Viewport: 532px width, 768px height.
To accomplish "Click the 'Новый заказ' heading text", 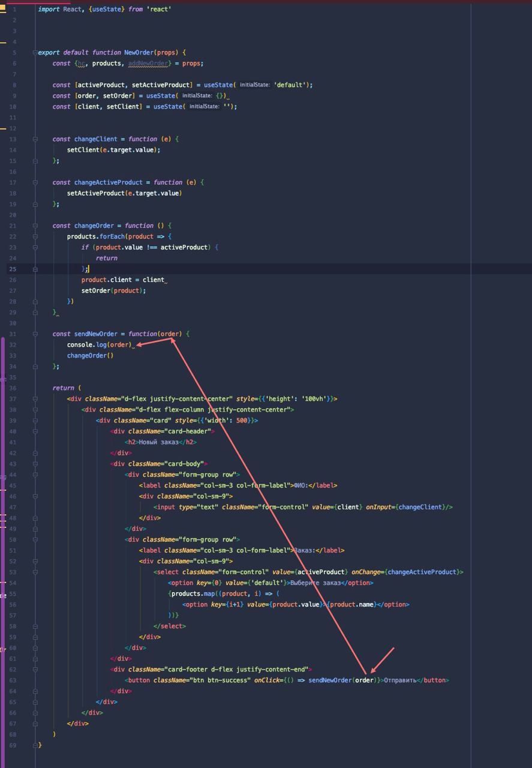I will point(158,442).
